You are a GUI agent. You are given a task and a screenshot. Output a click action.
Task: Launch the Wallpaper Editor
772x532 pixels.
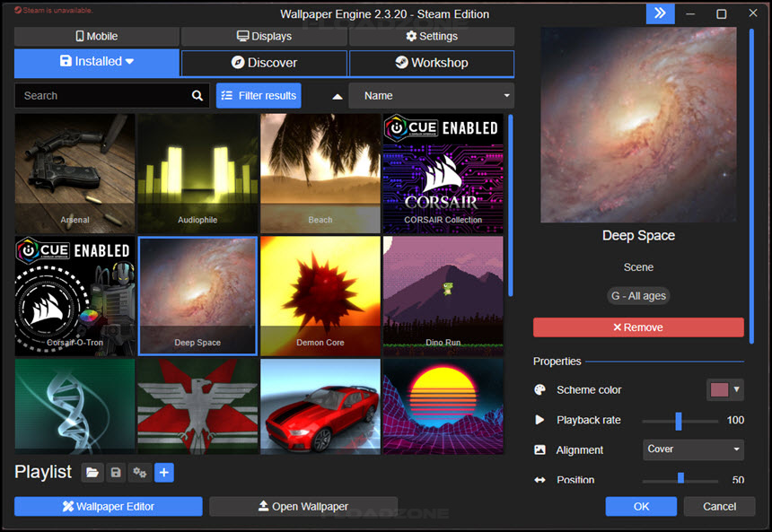pyautogui.click(x=109, y=506)
